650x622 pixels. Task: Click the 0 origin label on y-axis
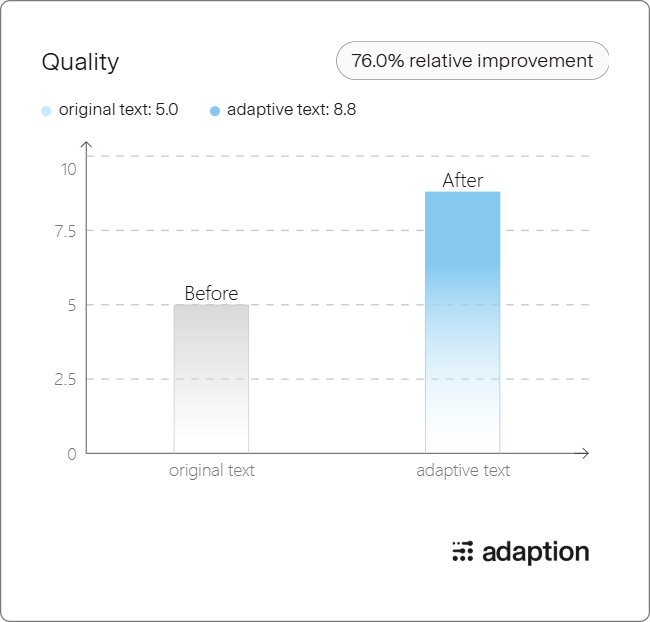[x=72, y=454]
